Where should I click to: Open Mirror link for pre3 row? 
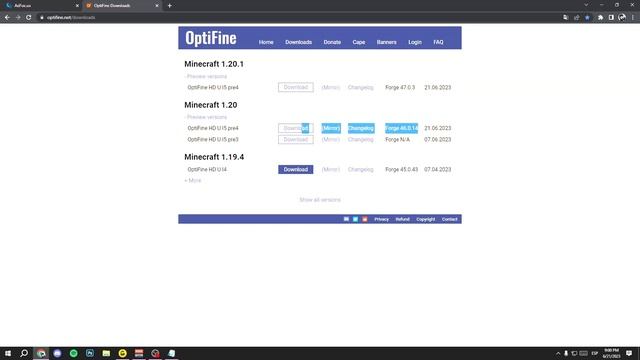tap(331, 140)
